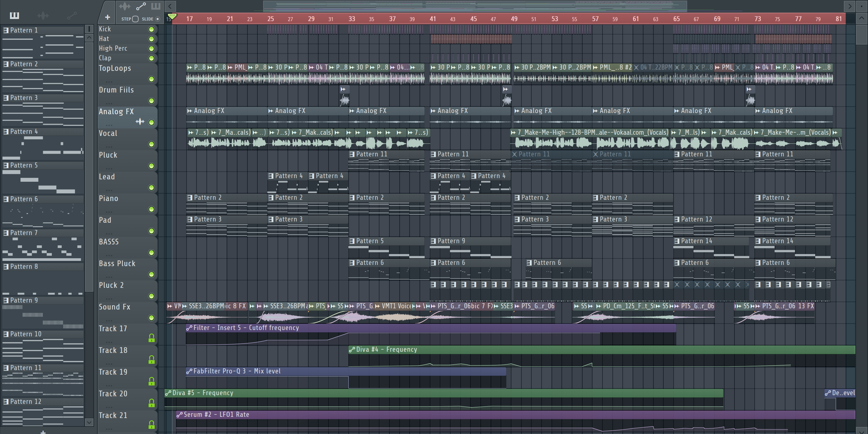
Task: Select the Bass Pluck track header
Action: coord(127,269)
